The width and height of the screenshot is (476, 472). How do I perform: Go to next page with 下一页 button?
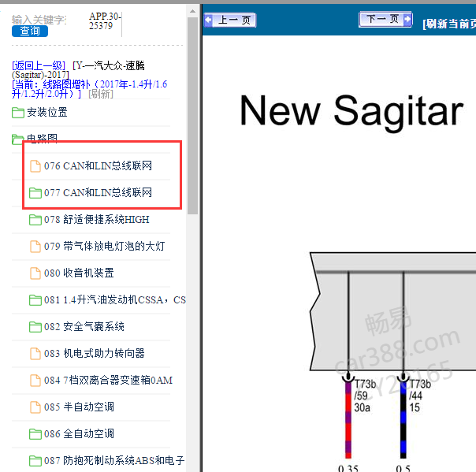pos(385,20)
